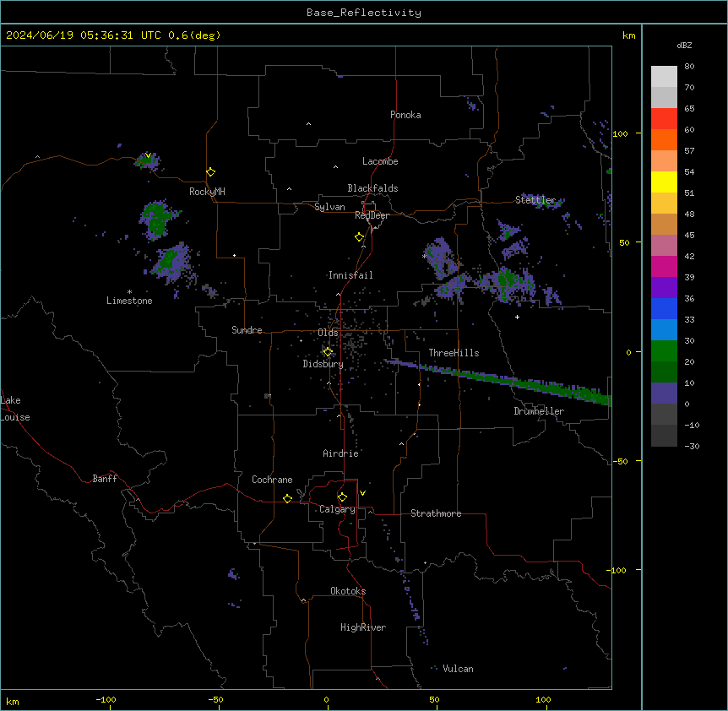This screenshot has height=711, width=728.
Task: Click the Sylvan label
Action: [x=329, y=207]
